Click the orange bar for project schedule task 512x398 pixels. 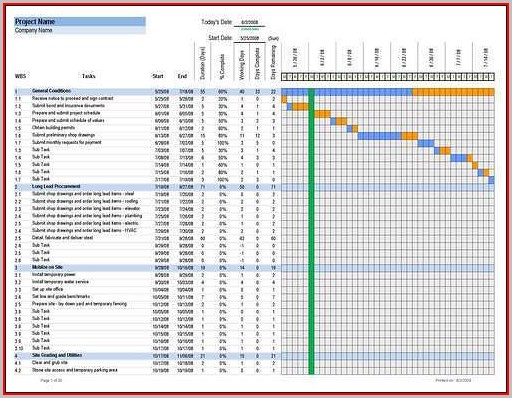tap(322, 114)
